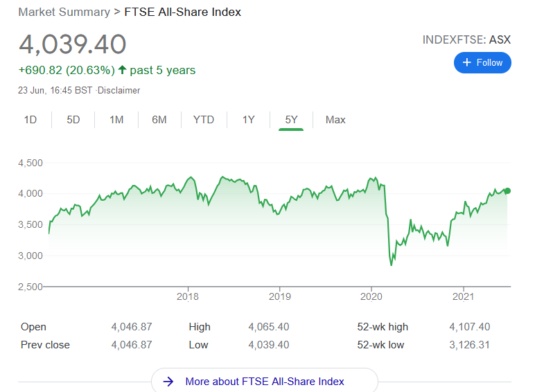544x392 pixels.
Task: Click the 52-wk low value 3,126.31
Action: 469,345
